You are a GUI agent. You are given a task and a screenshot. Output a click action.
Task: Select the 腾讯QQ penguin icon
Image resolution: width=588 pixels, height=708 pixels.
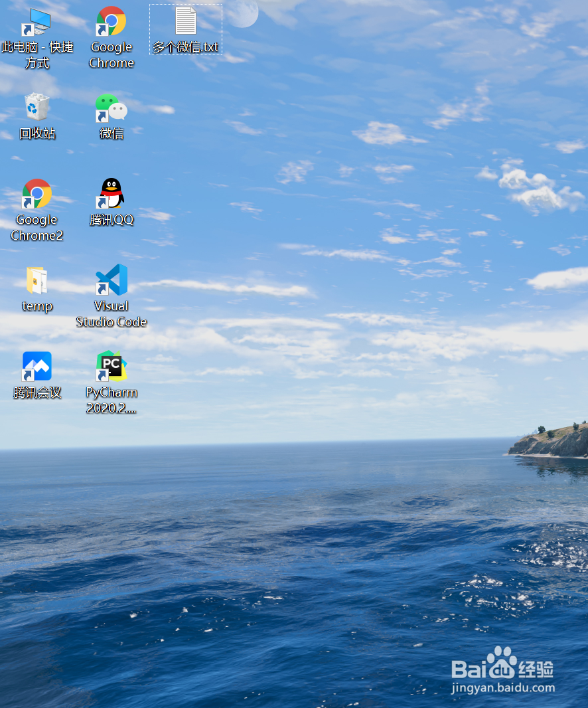pos(111,193)
